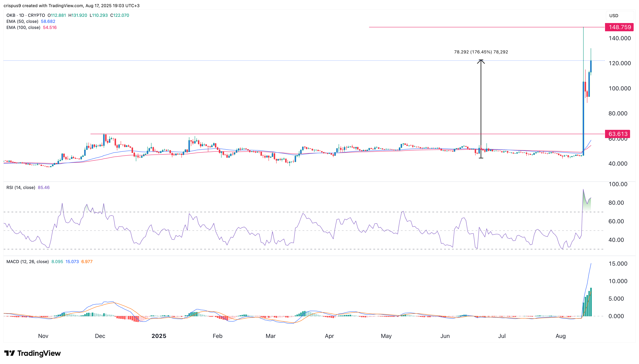639x364 pixels.
Task: Click the MACD 15.000 axis label
Action: tap(618, 264)
